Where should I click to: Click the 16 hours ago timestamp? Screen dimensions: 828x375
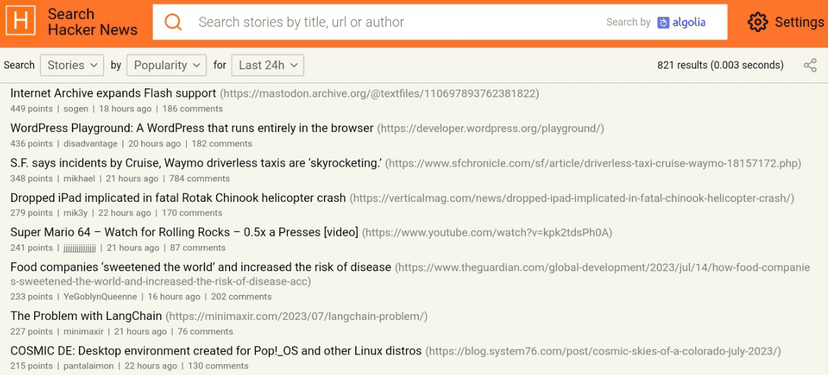(x=174, y=297)
